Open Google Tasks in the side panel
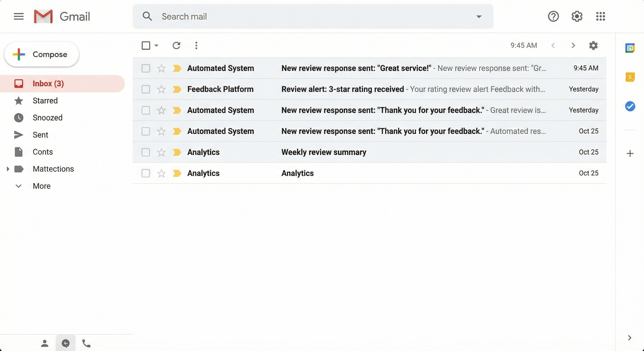Image resolution: width=644 pixels, height=351 pixels. (x=630, y=106)
